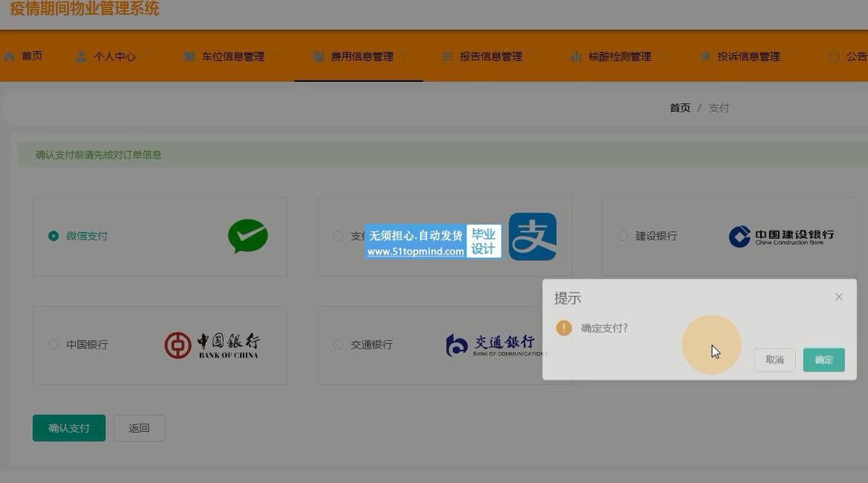
Task: Click the 疫情期间物业管理系统 page title
Action: pos(84,8)
